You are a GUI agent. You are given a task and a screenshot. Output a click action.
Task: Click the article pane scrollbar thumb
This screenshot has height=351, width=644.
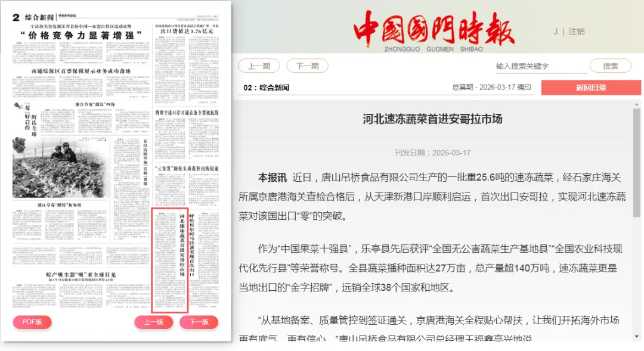point(637,162)
